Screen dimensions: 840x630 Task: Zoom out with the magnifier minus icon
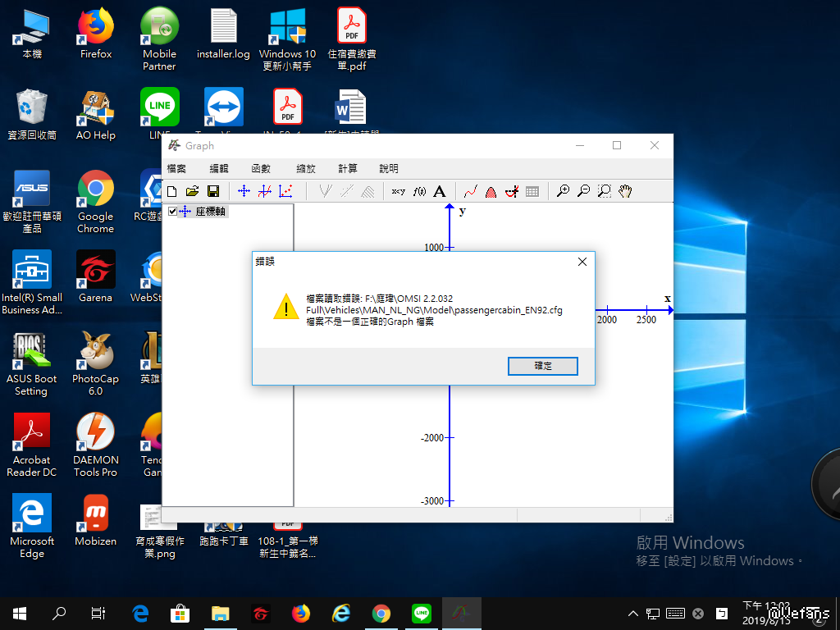pos(584,191)
